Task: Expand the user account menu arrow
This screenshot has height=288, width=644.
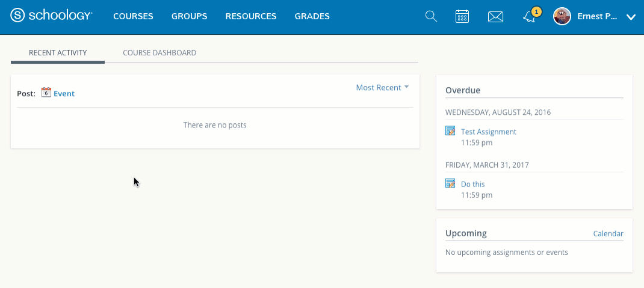Action: pyautogui.click(x=630, y=17)
